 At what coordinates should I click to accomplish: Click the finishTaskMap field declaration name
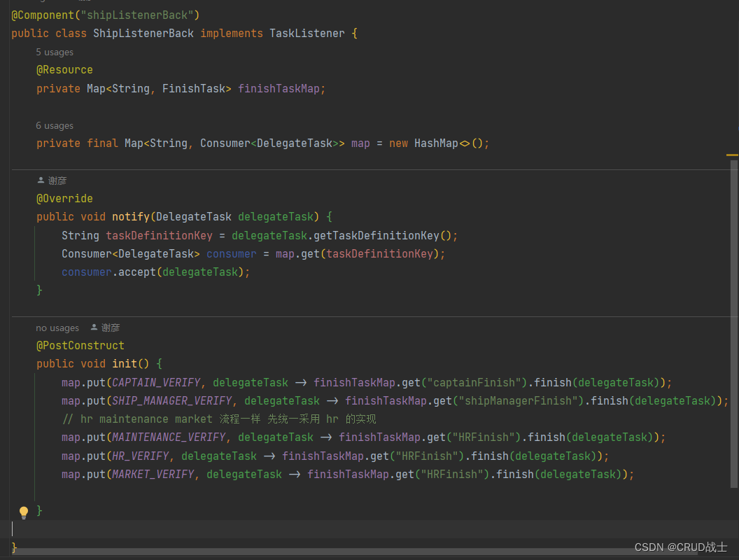[x=279, y=89]
